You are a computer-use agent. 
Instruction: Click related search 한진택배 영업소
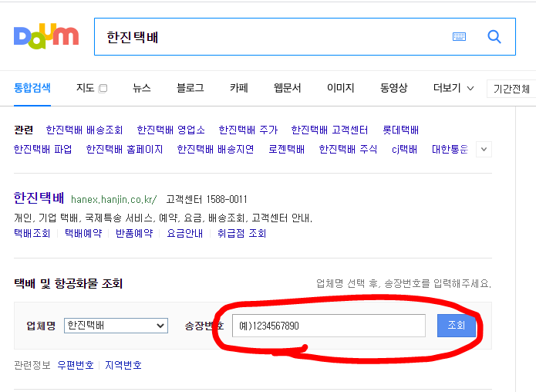[x=171, y=130]
